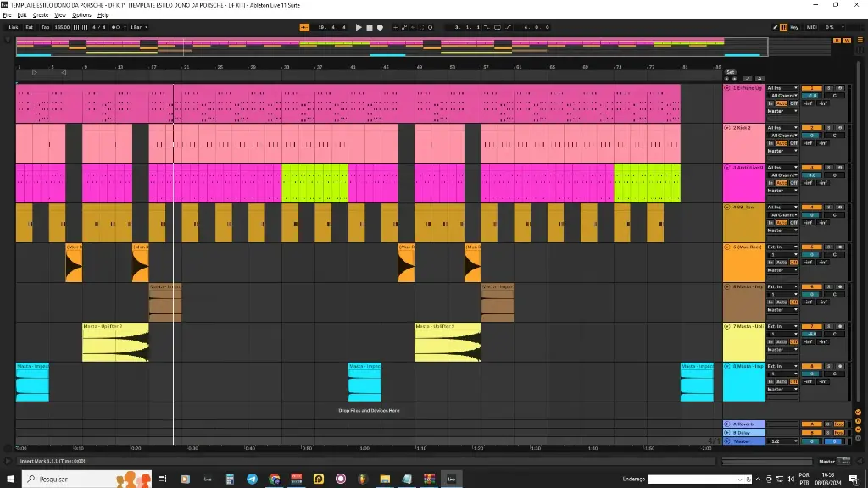The image size is (868, 488).
Task: Click the Capture MIDI icon
Action: 422,27
